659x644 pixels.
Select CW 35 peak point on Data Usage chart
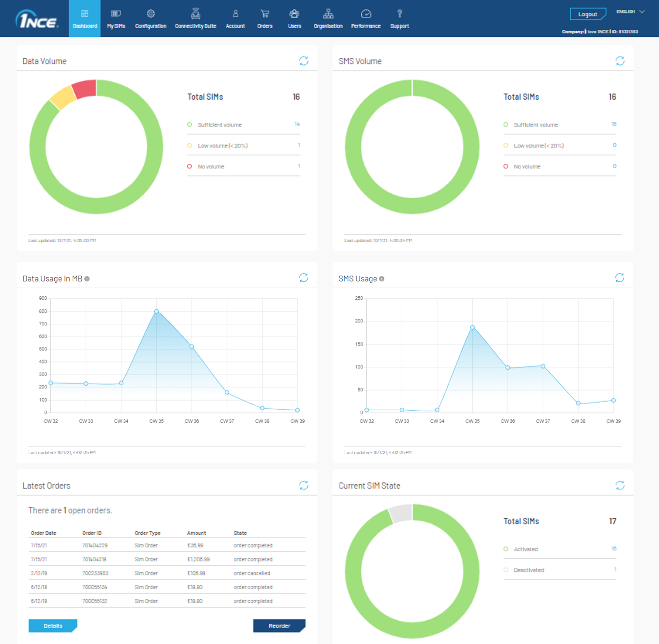tap(156, 311)
